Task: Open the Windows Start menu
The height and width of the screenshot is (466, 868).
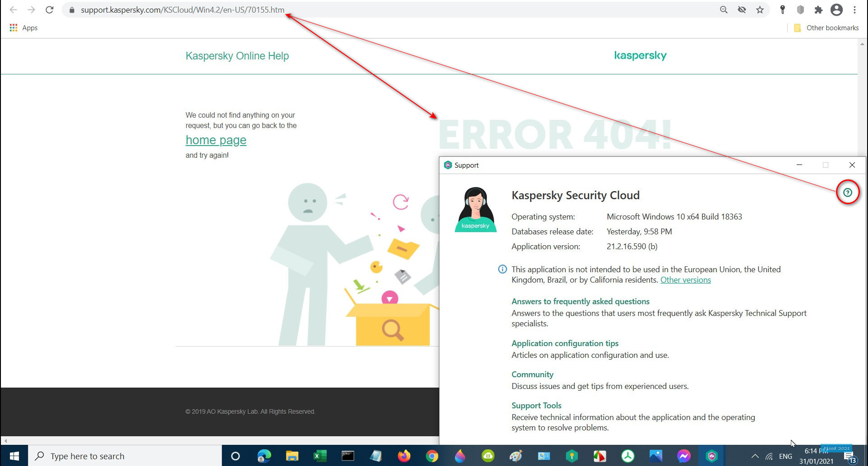Action: [14, 456]
